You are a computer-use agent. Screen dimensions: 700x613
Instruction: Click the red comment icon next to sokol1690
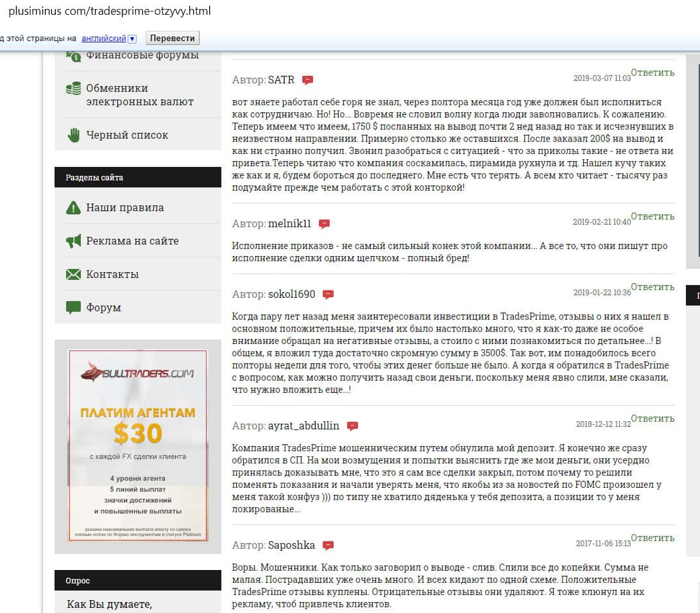[x=328, y=295]
